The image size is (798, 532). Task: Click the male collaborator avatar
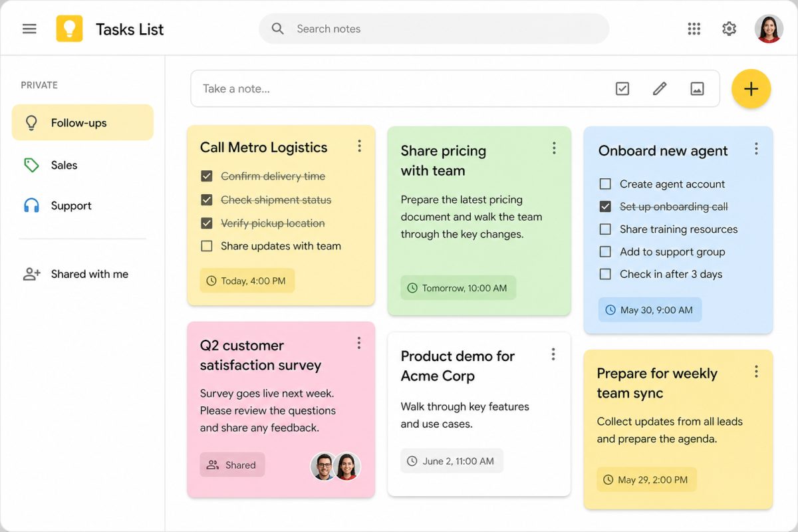point(324,466)
